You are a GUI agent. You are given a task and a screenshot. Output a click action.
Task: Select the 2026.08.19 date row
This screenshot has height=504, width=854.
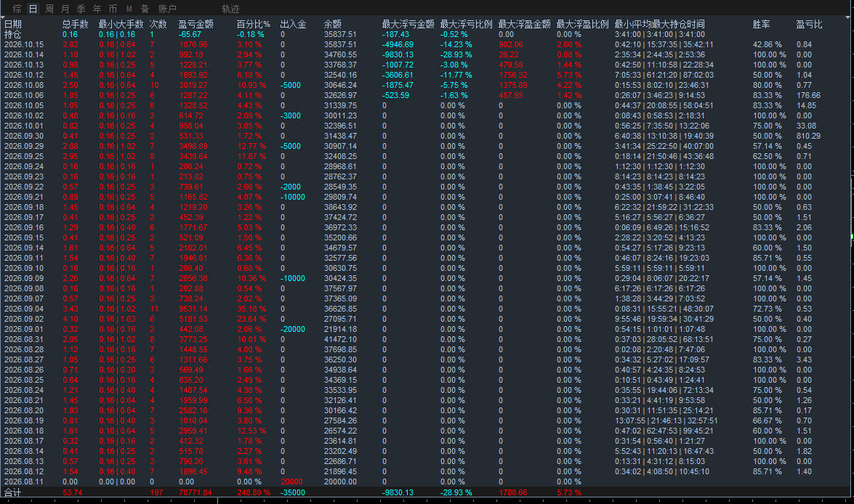[24, 420]
